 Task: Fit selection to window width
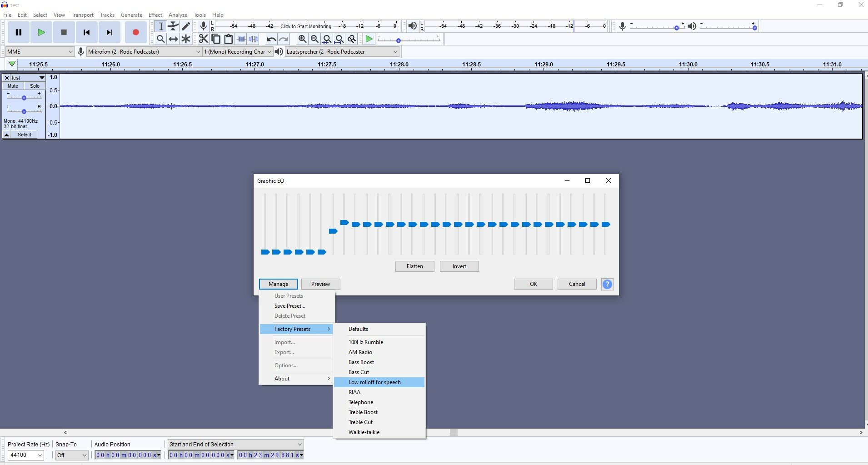click(x=327, y=39)
